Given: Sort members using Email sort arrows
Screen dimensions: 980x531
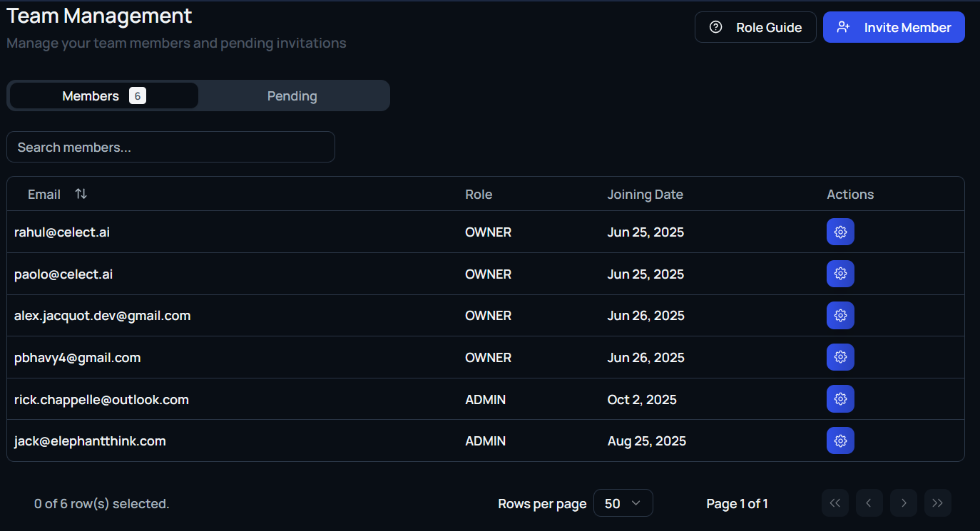Looking at the screenshot, I should 81,195.
